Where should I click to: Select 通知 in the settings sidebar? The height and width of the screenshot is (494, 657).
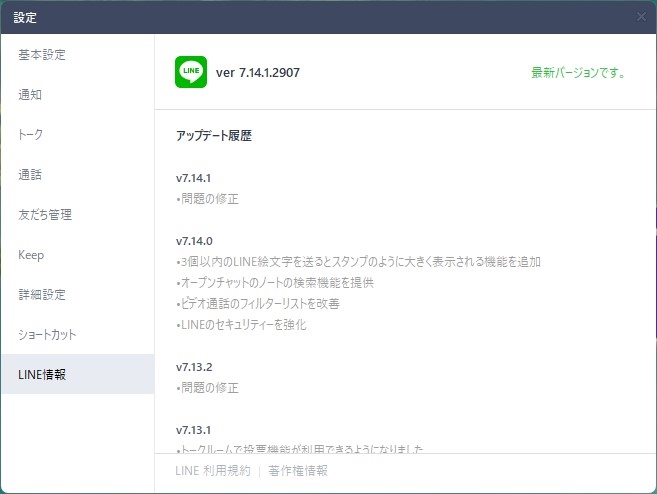click(78, 95)
